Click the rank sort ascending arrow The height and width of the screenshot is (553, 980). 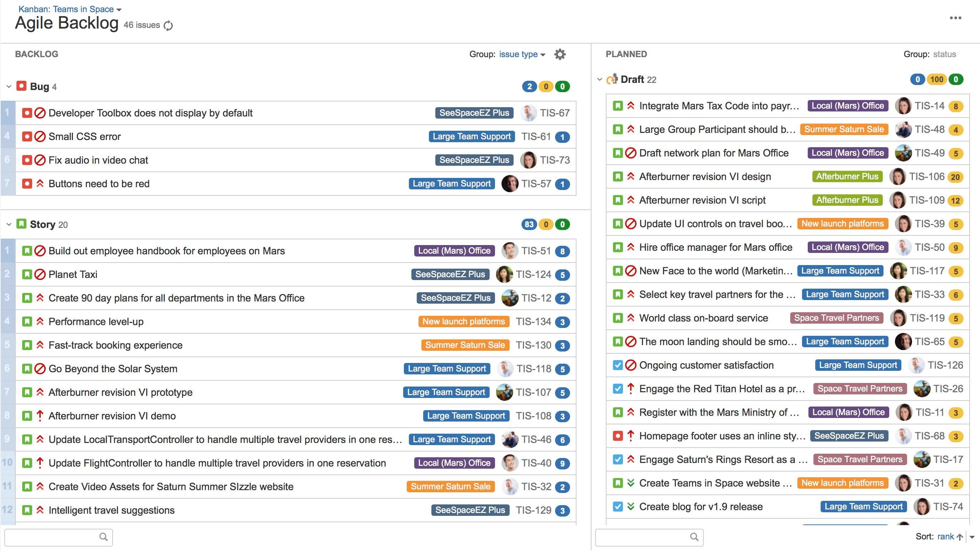tap(960, 537)
